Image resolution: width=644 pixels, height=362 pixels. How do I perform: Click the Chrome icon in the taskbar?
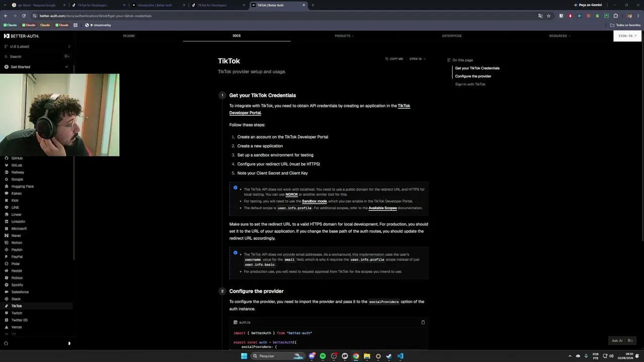[x=356, y=356]
